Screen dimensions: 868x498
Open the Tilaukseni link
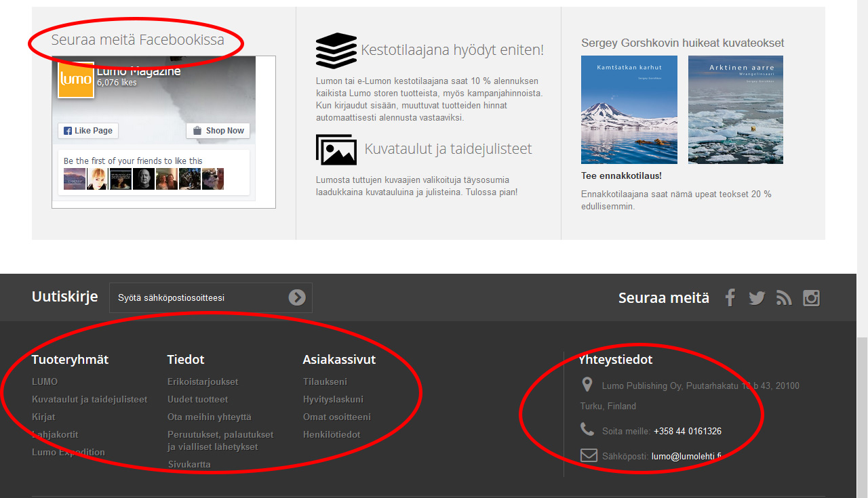click(x=325, y=381)
